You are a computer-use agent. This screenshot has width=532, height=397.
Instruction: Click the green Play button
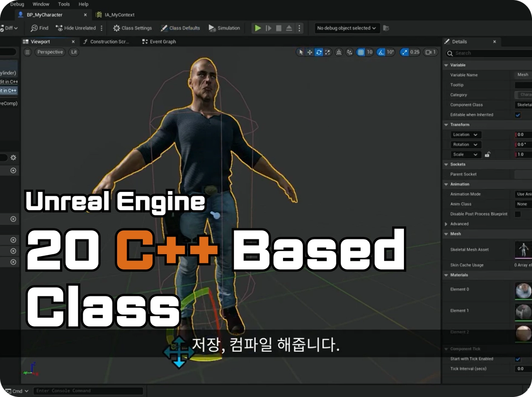click(x=258, y=28)
